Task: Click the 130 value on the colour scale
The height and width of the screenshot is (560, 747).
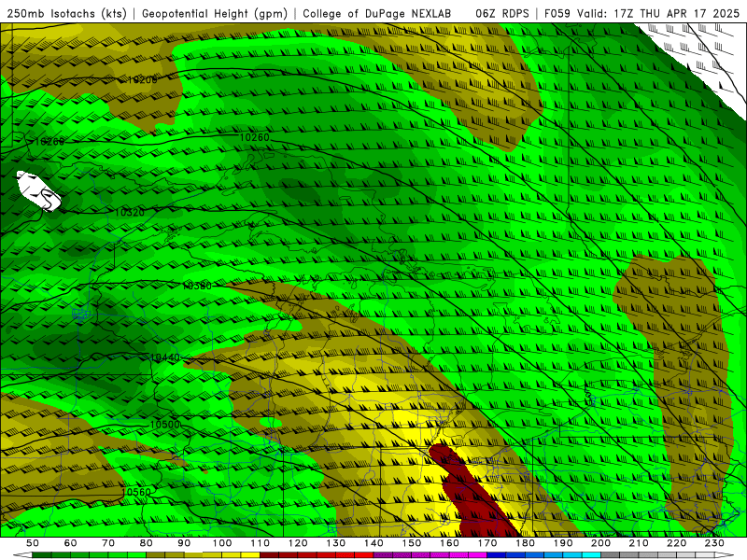Action: (x=336, y=543)
